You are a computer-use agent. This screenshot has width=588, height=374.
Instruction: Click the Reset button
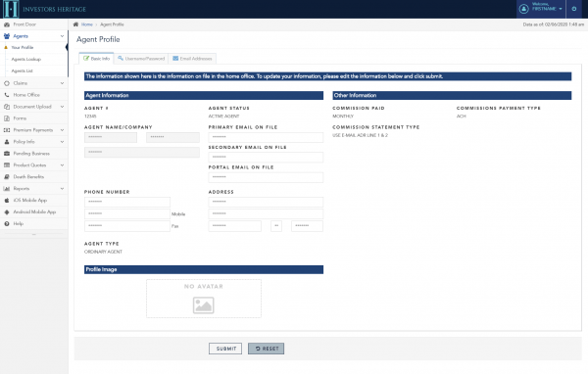tap(266, 349)
